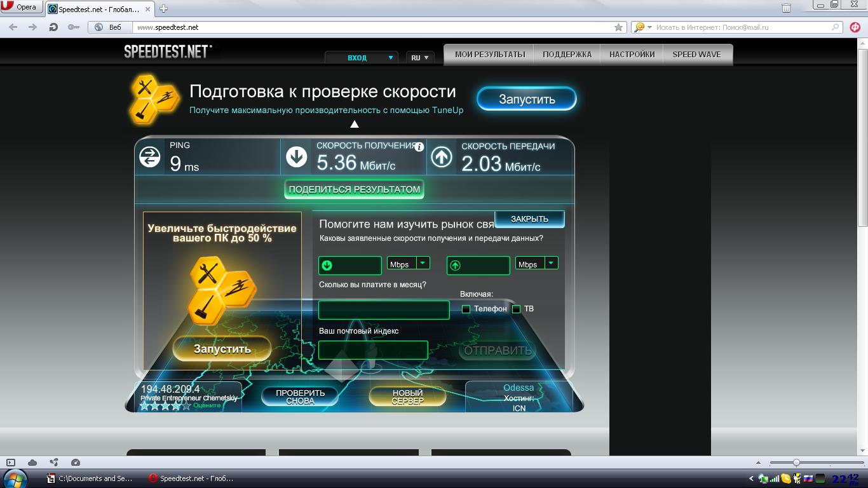Click the Оцените link under the ISP
Viewport: 868px width, 488px height.
click(x=207, y=405)
